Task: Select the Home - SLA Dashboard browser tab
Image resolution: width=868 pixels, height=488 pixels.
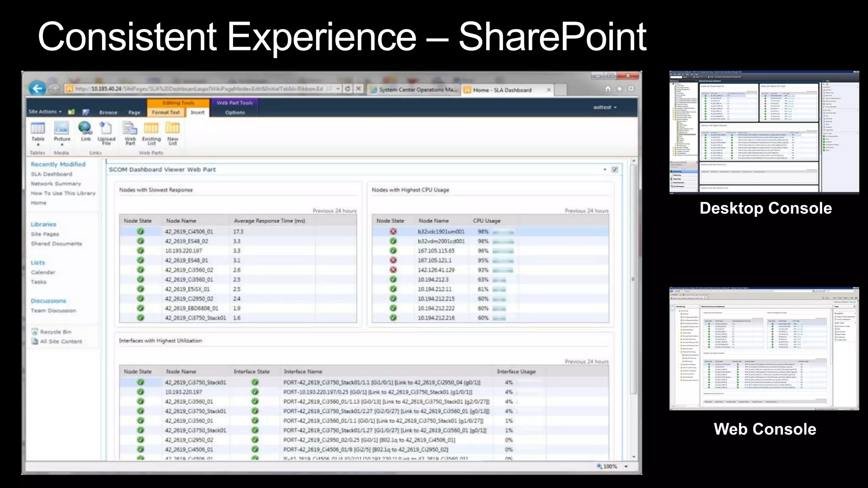Action: click(x=502, y=90)
